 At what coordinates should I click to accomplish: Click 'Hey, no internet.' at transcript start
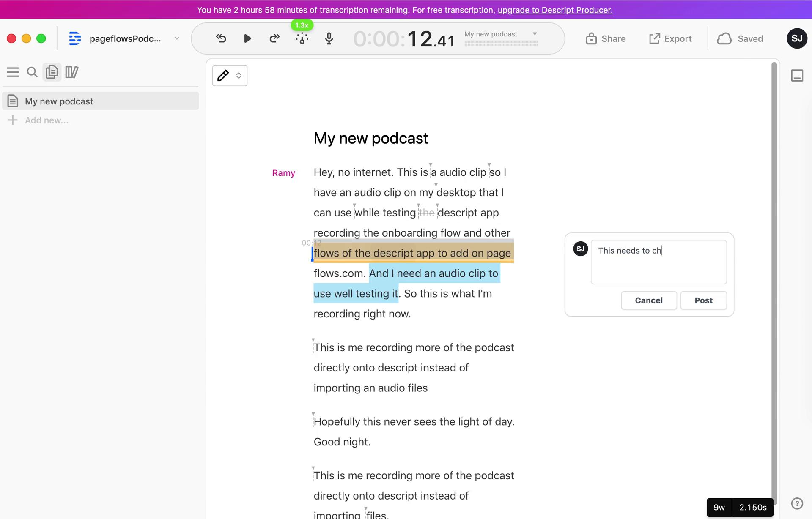(354, 172)
